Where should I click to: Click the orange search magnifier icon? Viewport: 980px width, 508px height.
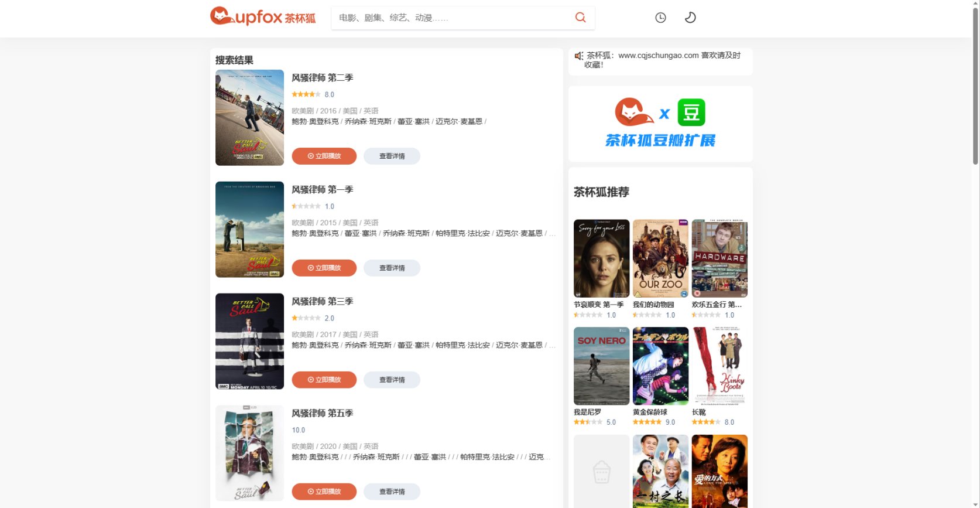point(580,18)
